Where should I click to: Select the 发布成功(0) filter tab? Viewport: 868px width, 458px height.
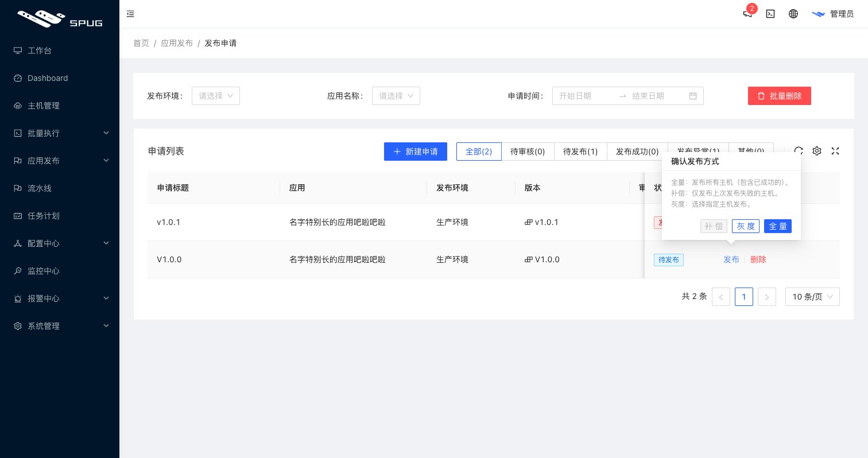[637, 152]
